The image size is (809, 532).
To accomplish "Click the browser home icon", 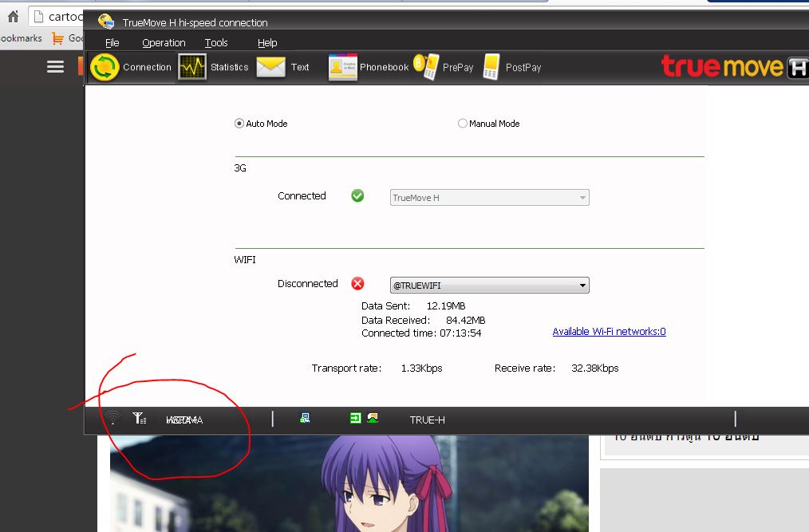I will [x=13, y=17].
